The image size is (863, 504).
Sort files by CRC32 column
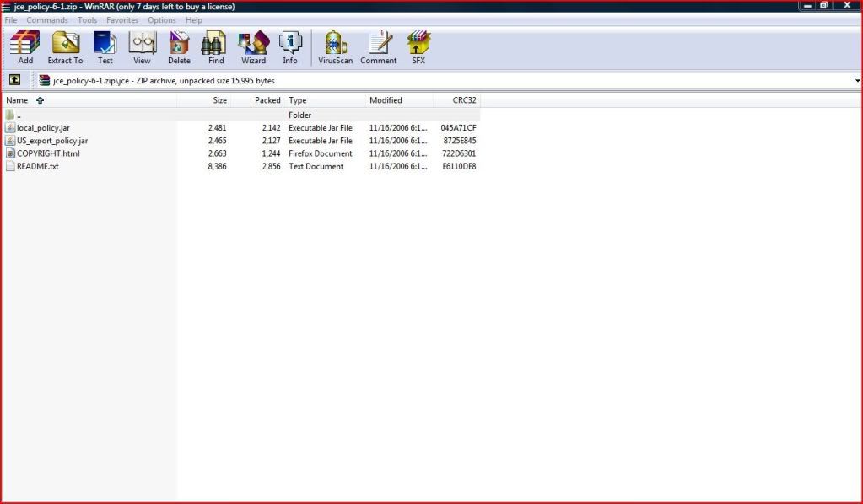[x=457, y=100]
